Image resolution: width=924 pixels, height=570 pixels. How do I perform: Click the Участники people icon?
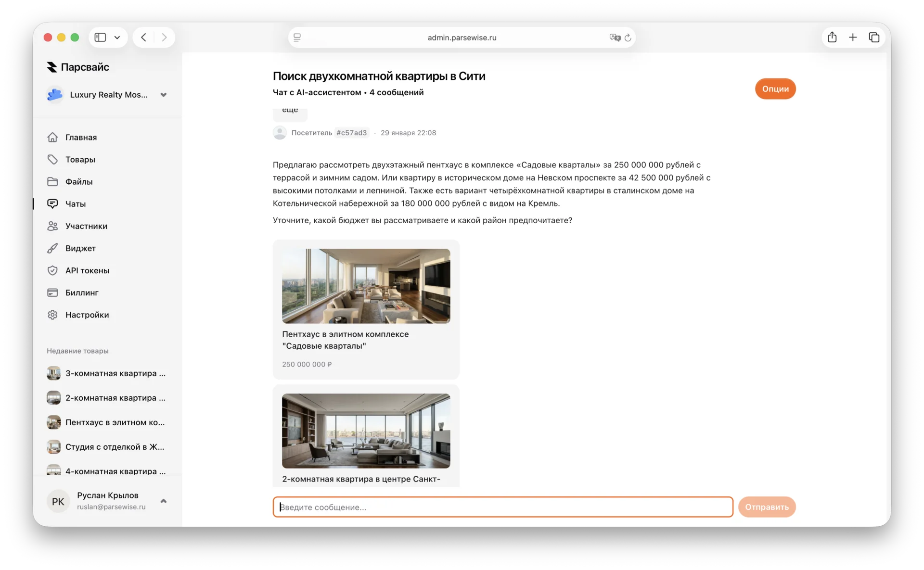coord(52,226)
